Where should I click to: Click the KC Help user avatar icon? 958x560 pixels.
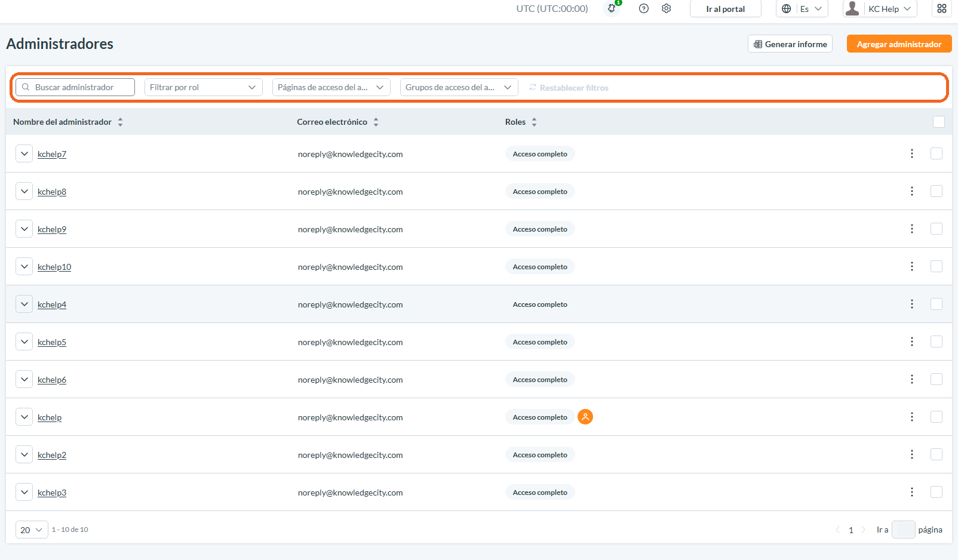tap(852, 8)
